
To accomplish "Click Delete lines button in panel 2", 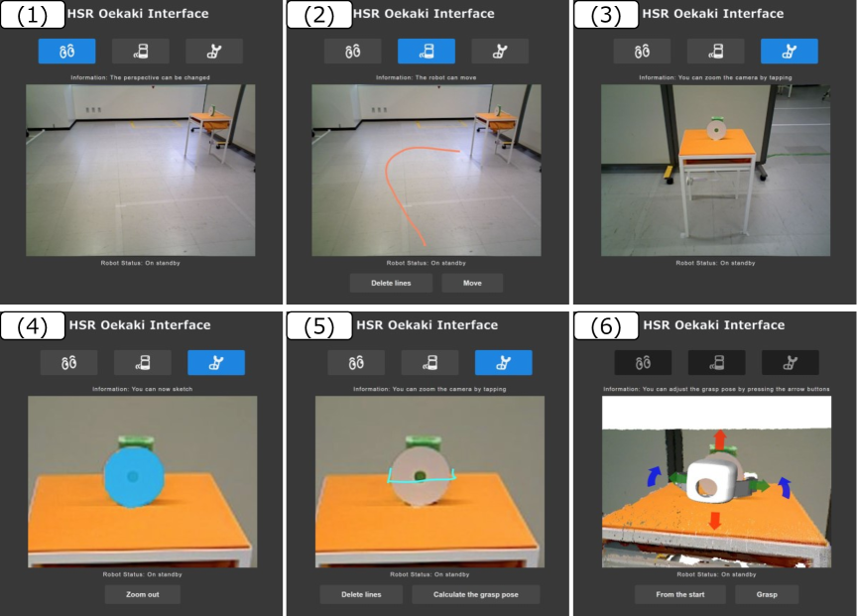I will click(392, 283).
